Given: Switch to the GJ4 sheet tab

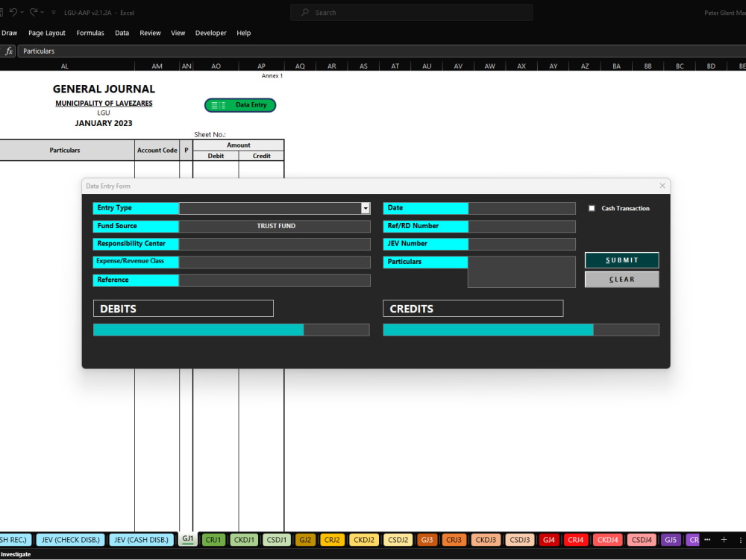Looking at the screenshot, I should (549, 540).
